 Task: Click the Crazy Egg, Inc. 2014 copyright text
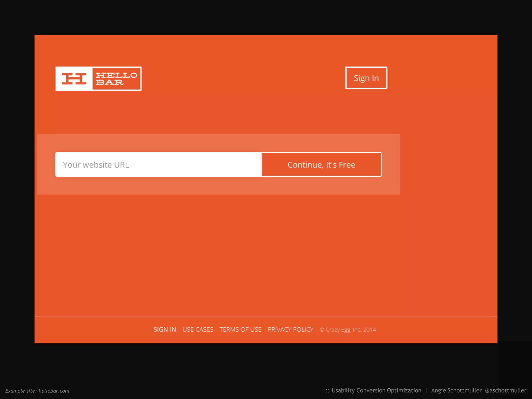click(351, 330)
